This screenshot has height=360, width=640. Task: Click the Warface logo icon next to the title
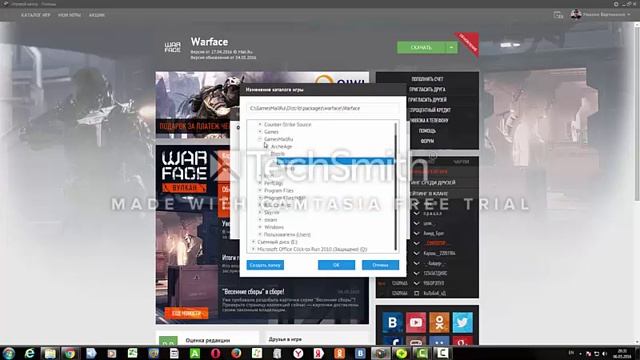(x=173, y=47)
